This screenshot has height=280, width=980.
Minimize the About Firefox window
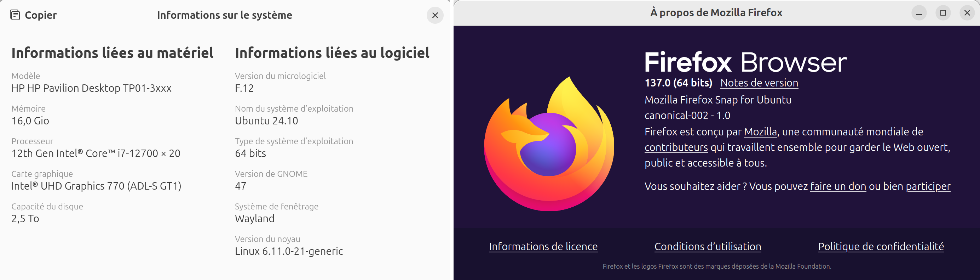(919, 13)
